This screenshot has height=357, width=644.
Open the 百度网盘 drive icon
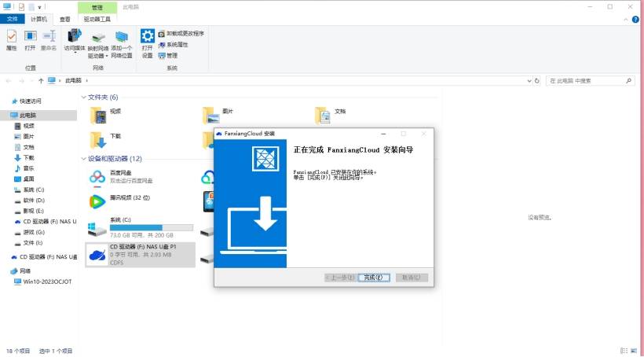coord(97,178)
